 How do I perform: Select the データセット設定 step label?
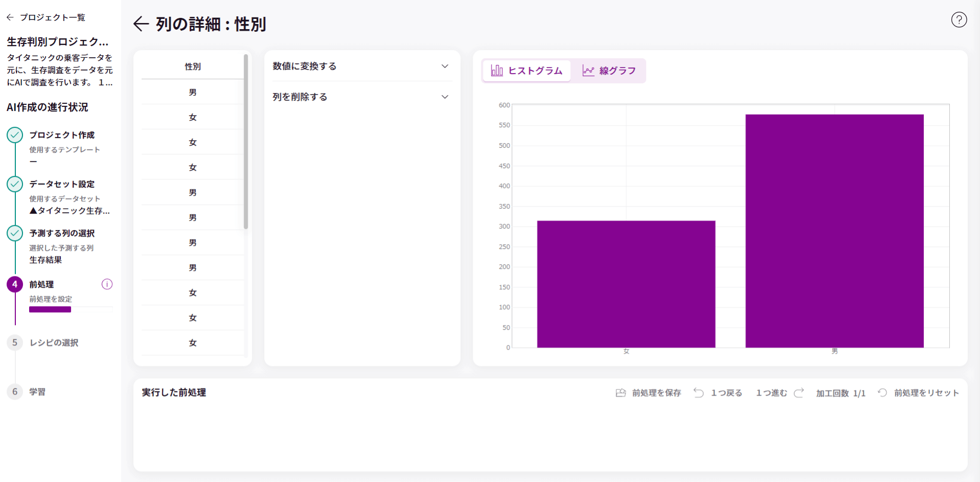(x=62, y=184)
